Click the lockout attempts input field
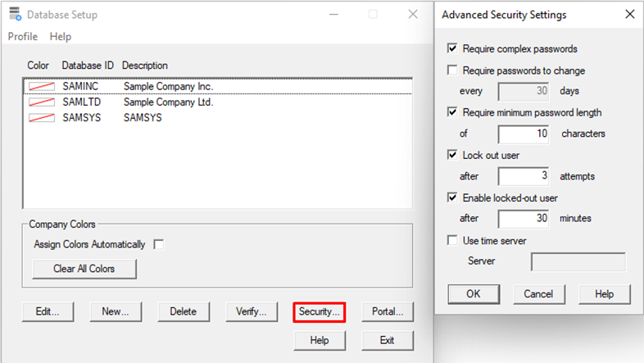 point(523,176)
